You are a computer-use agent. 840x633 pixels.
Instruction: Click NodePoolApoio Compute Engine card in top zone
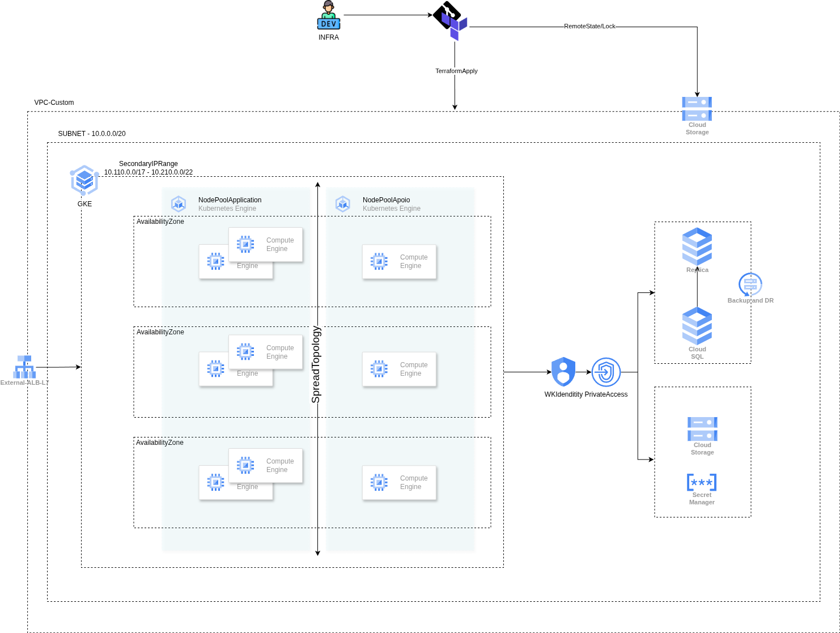[399, 262]
